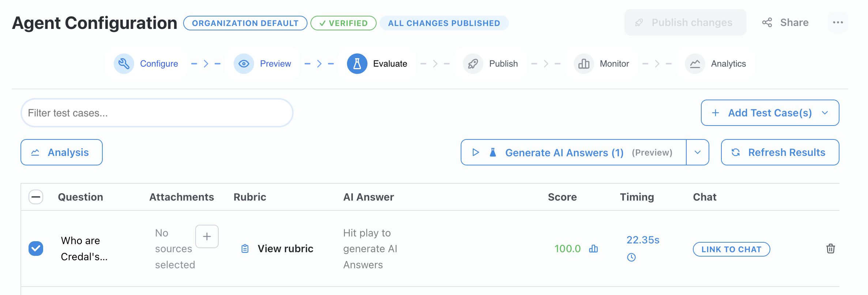Screen dimensions: 868x295
Task: Click the plus icon to add attachment sources
Action: [x=207, y=236]
